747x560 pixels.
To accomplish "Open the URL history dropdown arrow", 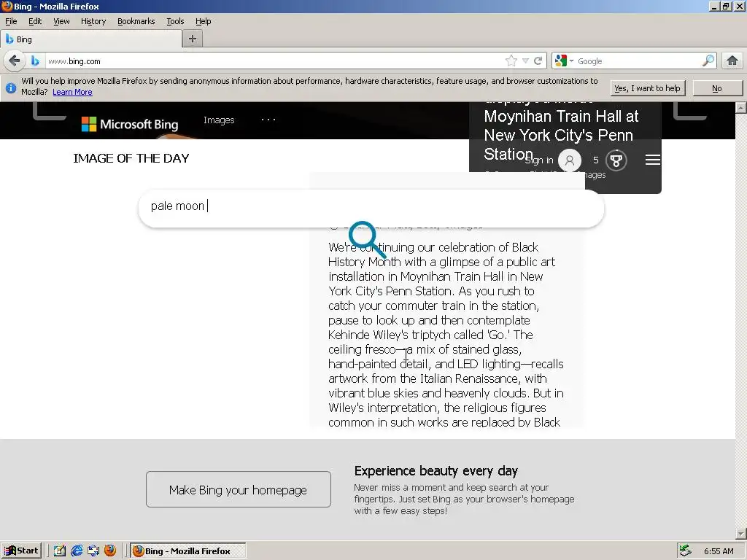I will (525, 61).
